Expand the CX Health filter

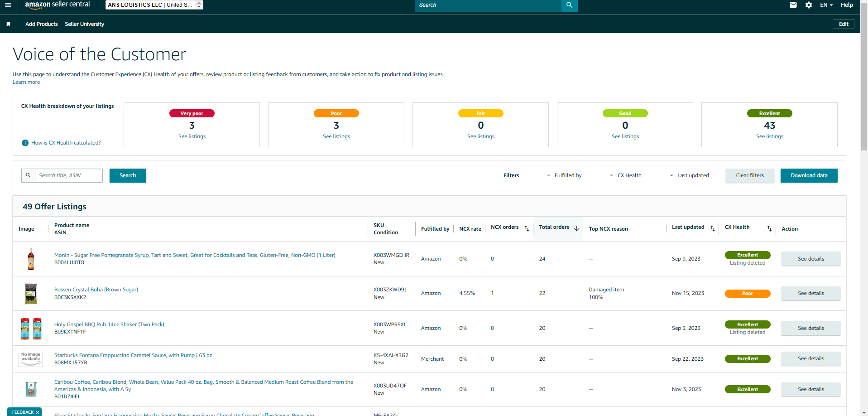(x=626, y=175)
